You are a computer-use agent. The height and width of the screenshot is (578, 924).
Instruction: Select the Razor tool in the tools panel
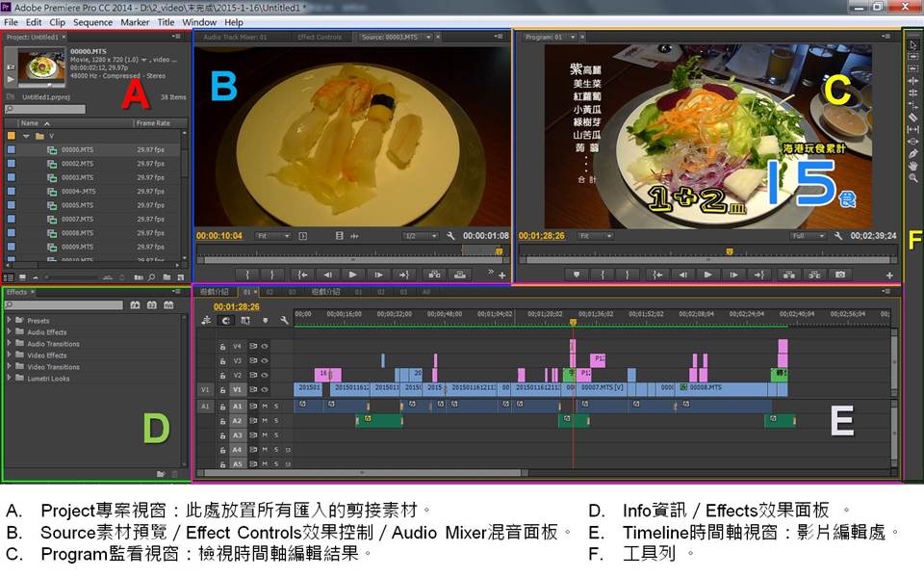[x=912, y=117]
